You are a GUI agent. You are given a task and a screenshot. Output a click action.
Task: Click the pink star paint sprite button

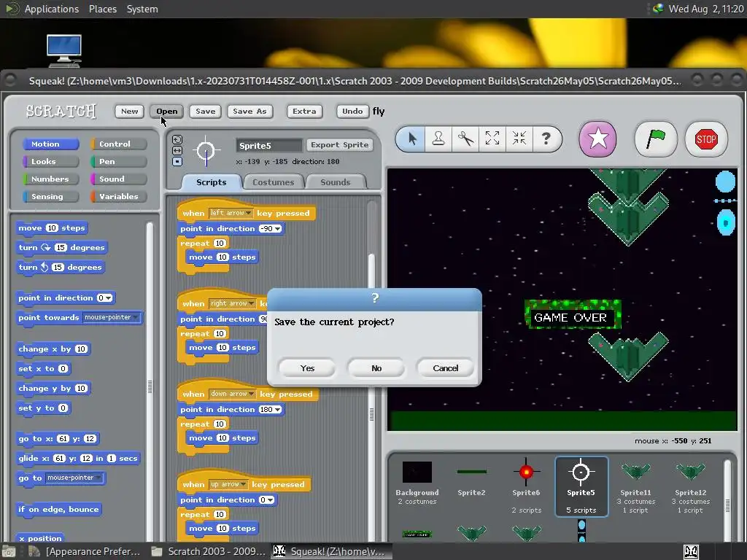597,139
